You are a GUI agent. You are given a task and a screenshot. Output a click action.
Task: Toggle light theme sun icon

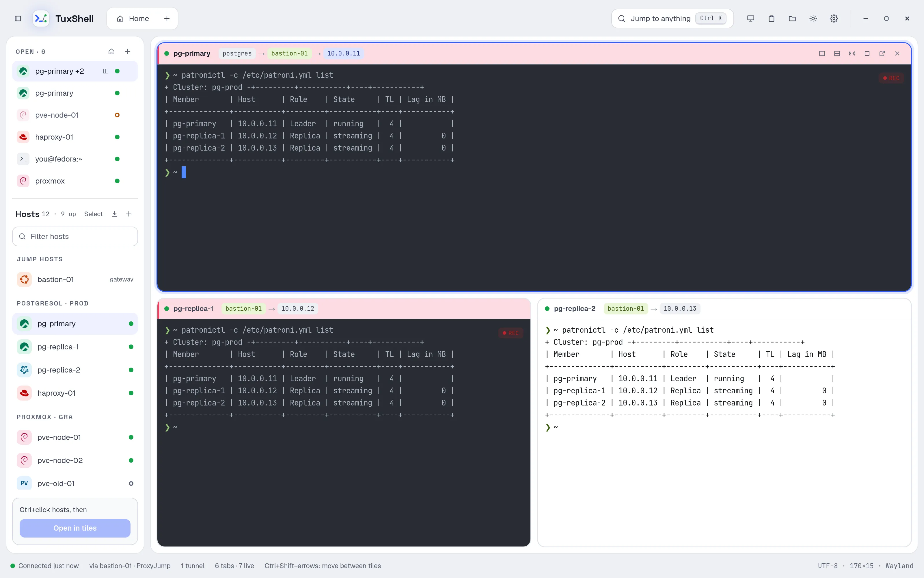(813, 18)
